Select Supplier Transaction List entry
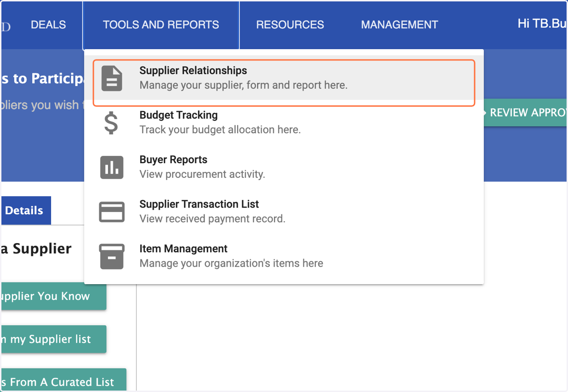This screenshot has width=568, height=392. pyautogui.click(x=284, y=211)
